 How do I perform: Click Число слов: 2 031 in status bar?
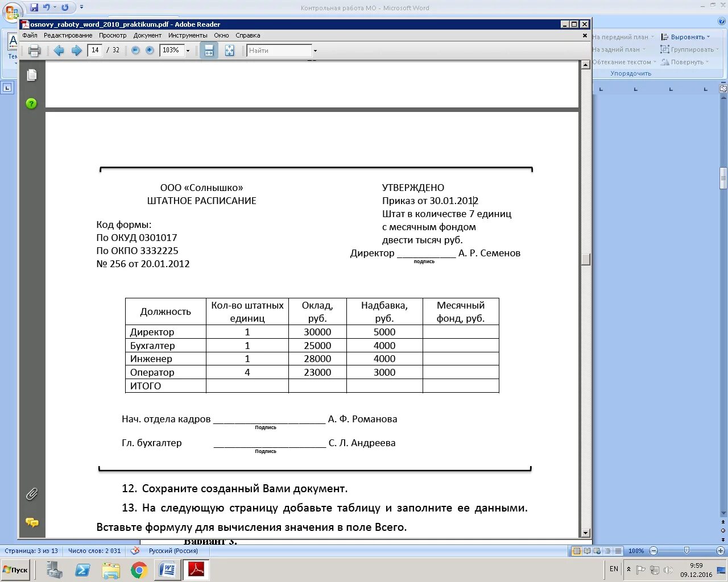tap(94, 551)
